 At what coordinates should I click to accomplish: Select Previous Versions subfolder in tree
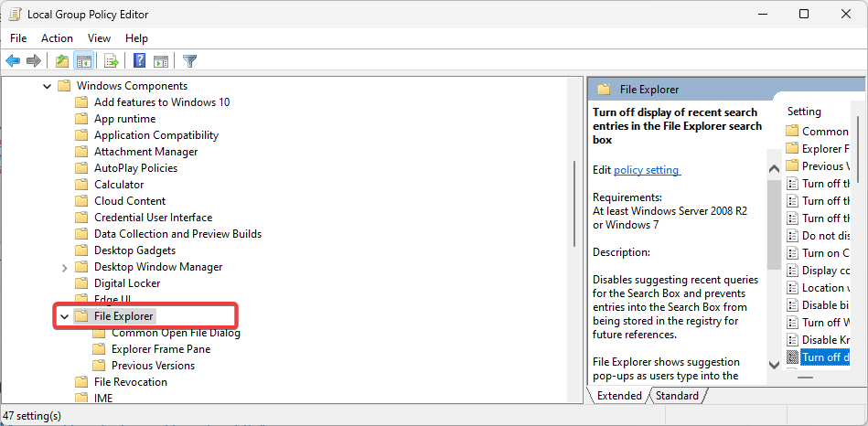tap(153, 366)
